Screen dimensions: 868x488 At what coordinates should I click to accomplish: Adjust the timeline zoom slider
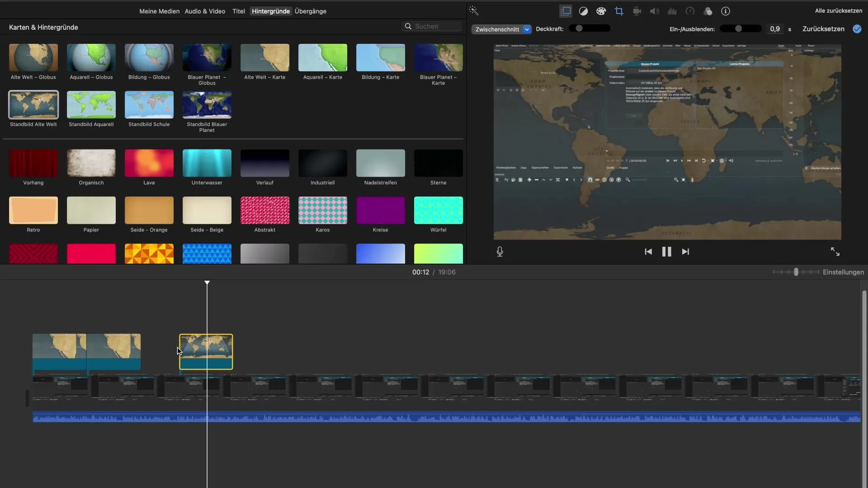pos(796,272)
